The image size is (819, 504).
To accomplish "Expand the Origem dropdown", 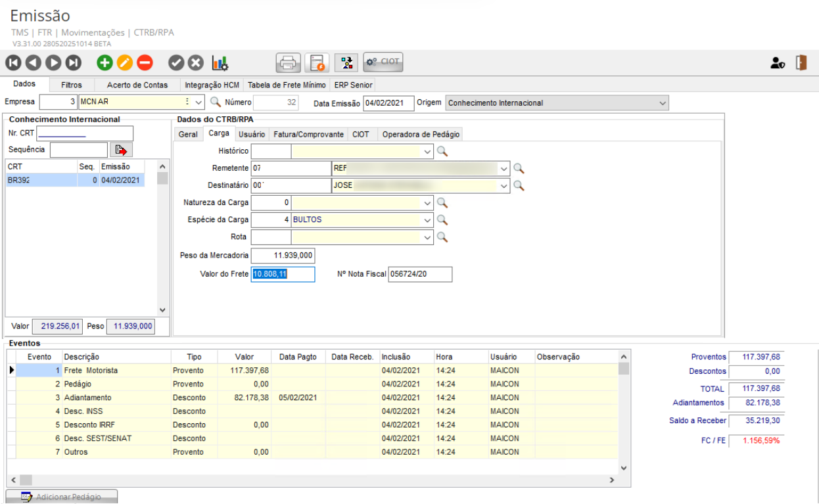I will [x=662, y=103].
